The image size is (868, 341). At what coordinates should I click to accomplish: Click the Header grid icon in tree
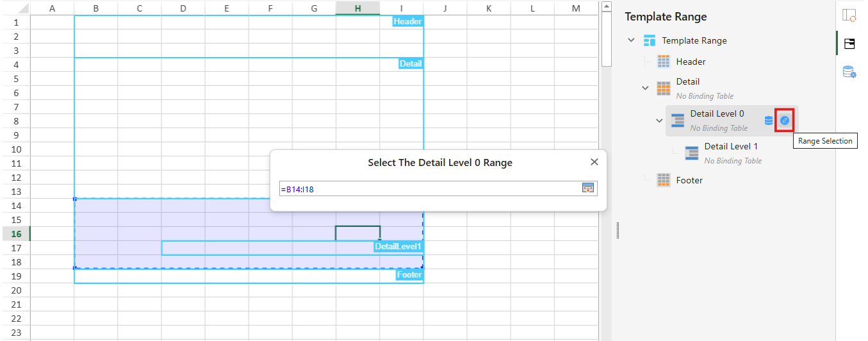click(664, 62)
